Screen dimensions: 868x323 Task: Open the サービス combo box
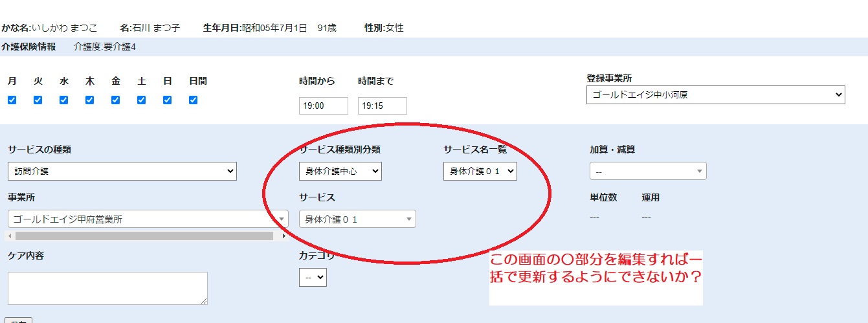(x=357, y=219)
